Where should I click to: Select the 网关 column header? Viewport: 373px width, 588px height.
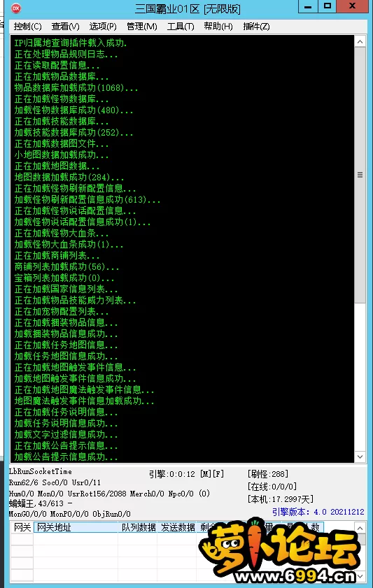coord(22,527)
